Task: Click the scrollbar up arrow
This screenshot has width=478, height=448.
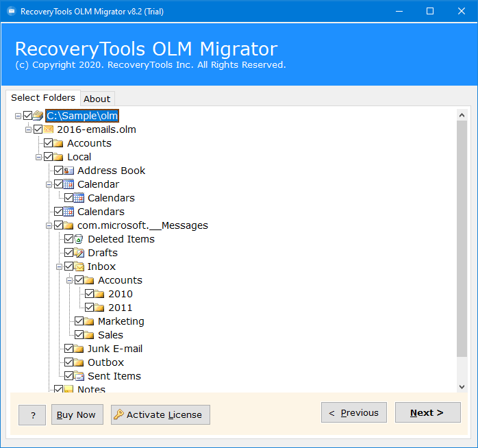Action: pyautogui.click(x=462, y=115)
